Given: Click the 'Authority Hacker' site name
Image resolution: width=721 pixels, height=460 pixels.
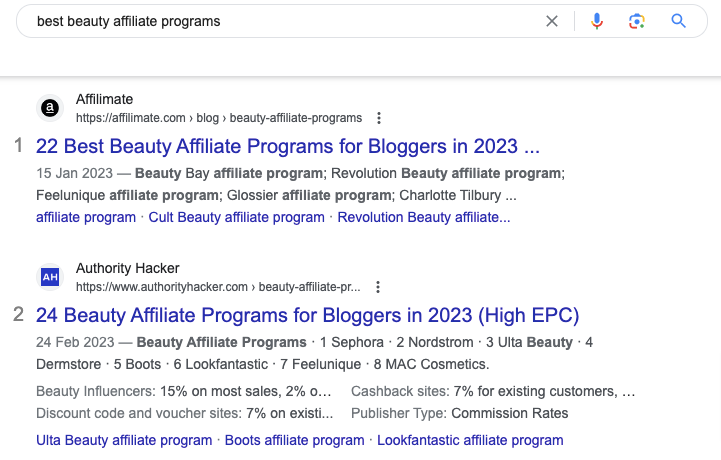Looking at the screenshot, I should [127, 268].
